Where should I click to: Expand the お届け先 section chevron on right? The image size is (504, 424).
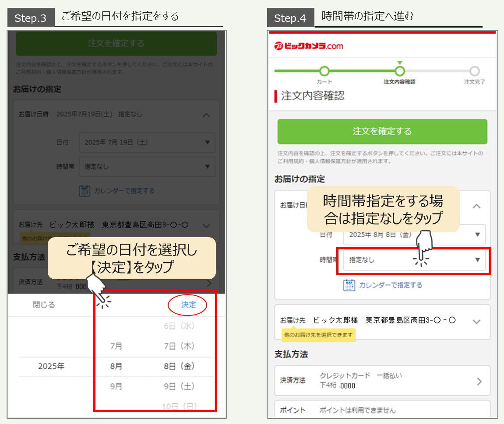point(477,322)
